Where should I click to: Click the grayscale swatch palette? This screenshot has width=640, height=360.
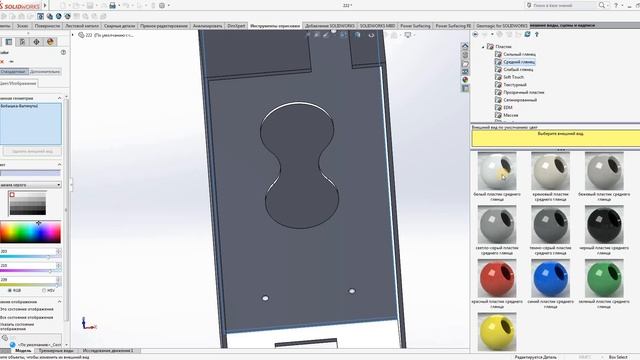(28, 203)
